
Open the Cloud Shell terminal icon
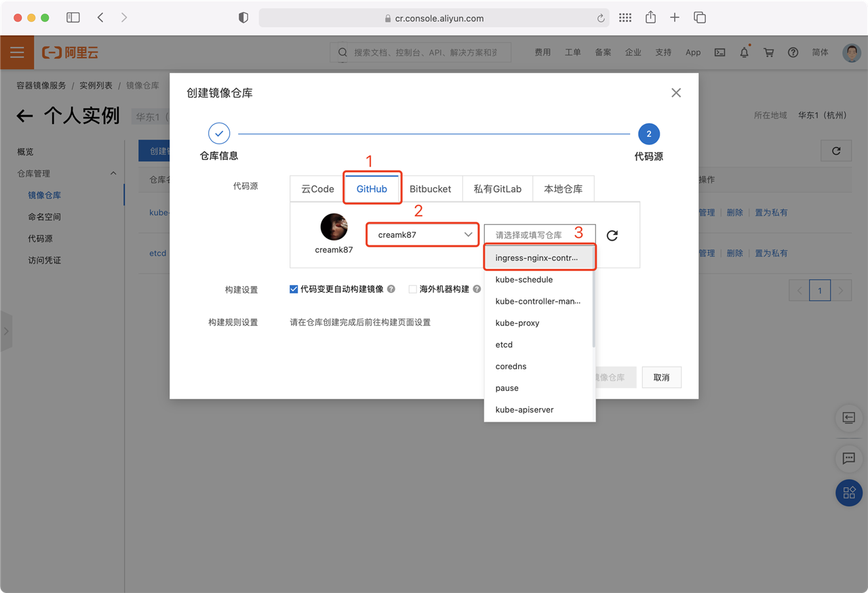[x=720, y=52]
